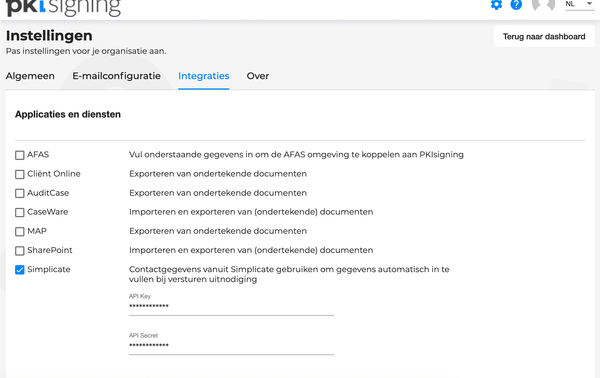Click the SharePoint 'Importeren en exporteren' description
Image resolution: width=600 pixels, height=378 pixels.
(x=251, y=250)
